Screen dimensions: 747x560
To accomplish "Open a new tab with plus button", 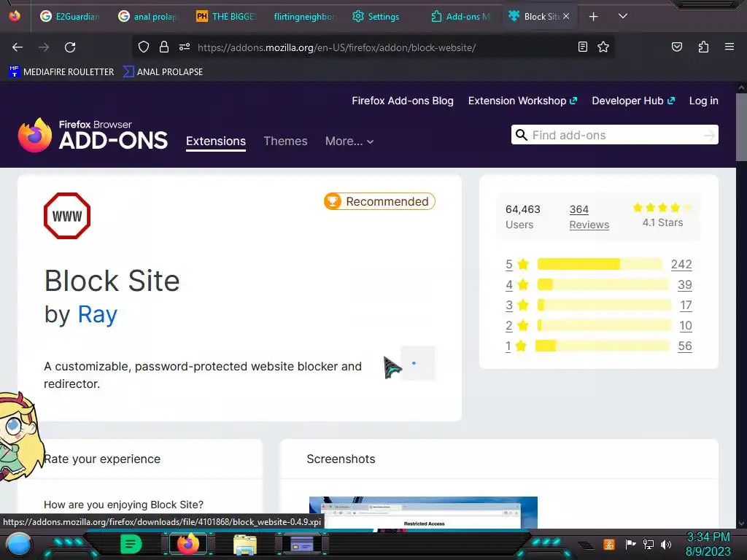I will pyautogui.click(x=593, y=17).
